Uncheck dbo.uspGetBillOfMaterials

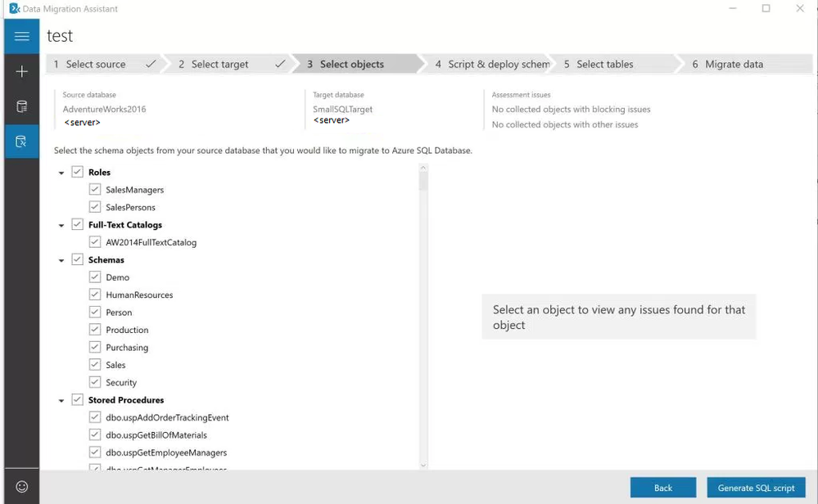tap(94, 434)
